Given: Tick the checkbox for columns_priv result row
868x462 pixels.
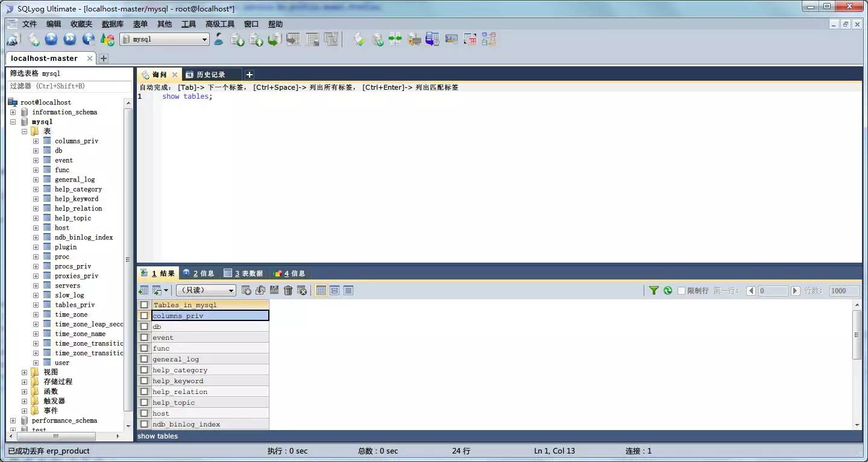Looking at the screenshot, I should (144, 316).
